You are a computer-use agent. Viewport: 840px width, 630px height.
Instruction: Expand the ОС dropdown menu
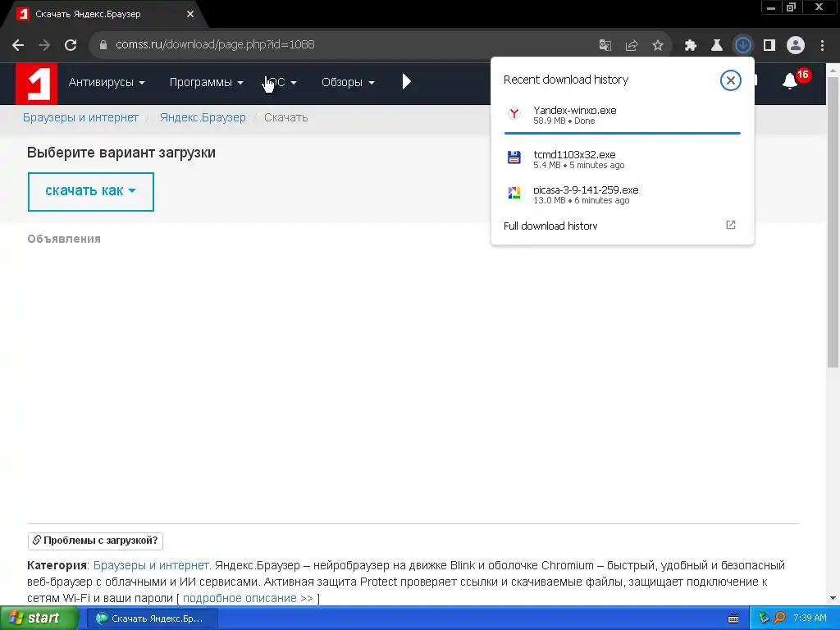(281, 83)
